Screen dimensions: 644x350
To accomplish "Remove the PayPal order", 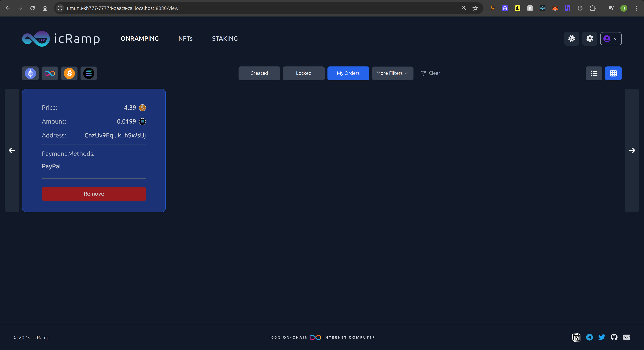I will 94,194.
